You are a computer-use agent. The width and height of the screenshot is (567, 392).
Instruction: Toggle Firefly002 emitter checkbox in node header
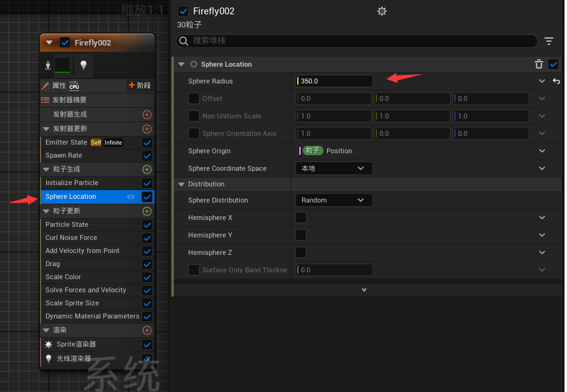pyautogui.click(x=65, y=42)
